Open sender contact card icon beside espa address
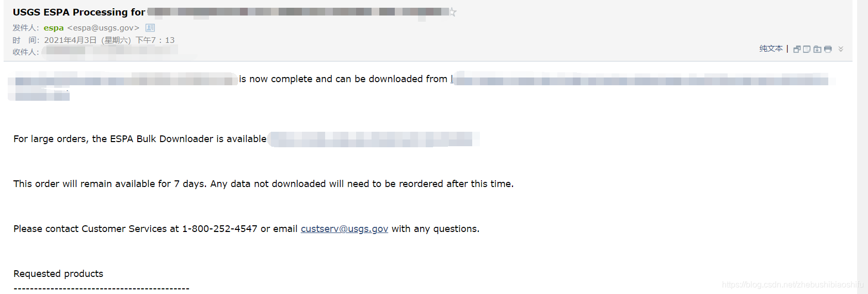Viewport: 868px width, 294px height. pyautogui.click(x=150, y=28)
